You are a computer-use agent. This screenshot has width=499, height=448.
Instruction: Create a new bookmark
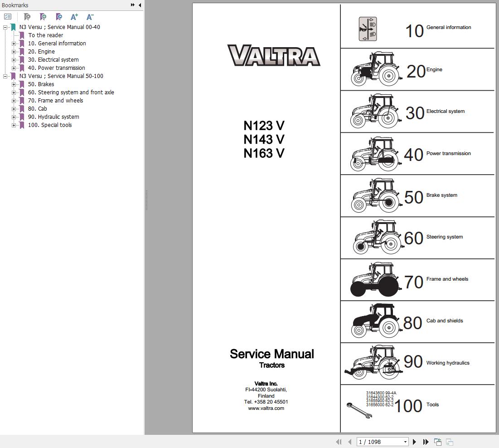(43, 17)
